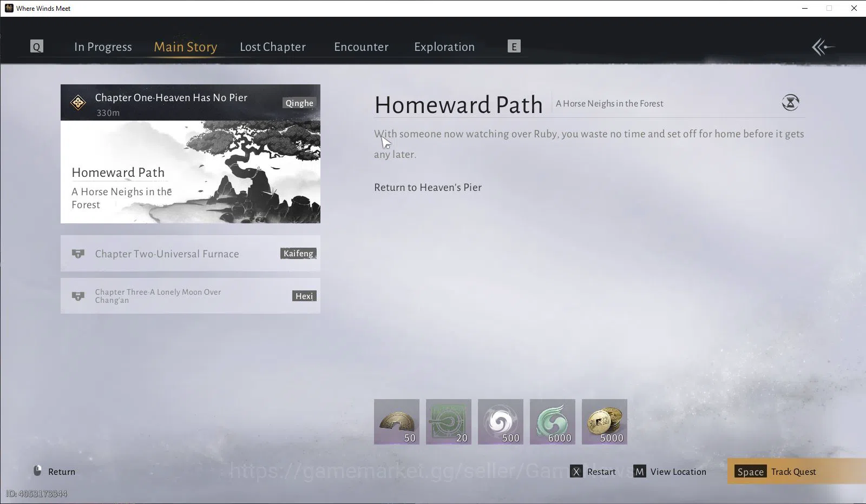866x504 pixels.
Task: Select the 50 jade fragment reward icon
Action: (397, 422)
